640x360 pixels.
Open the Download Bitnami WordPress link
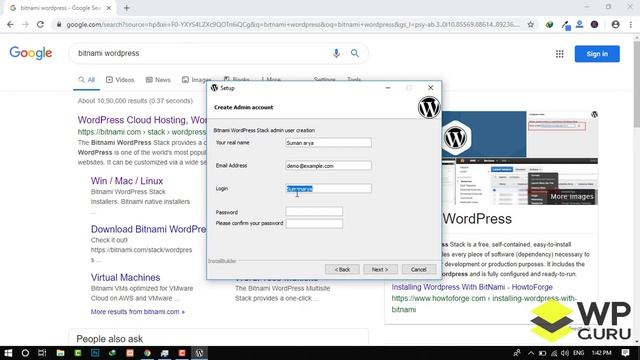pyautogui.click(x=149, y=229)
